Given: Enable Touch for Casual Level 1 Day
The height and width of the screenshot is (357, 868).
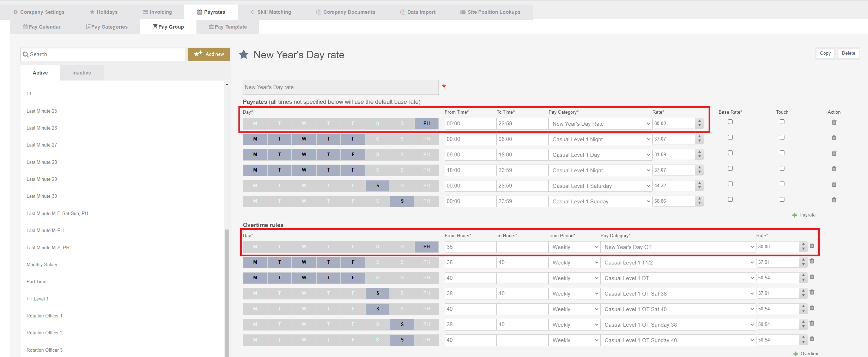Looking at the screenshot, I should (x=782, y=153).
